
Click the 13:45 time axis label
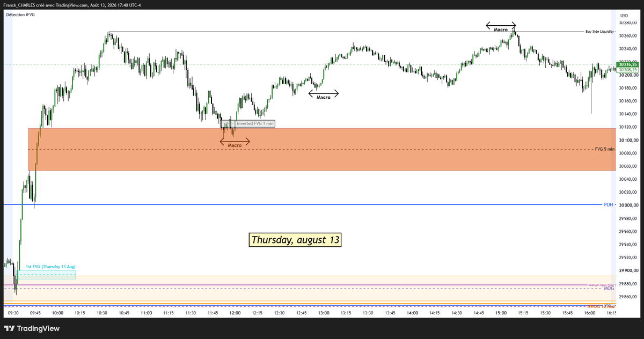(x=390, y=312)
